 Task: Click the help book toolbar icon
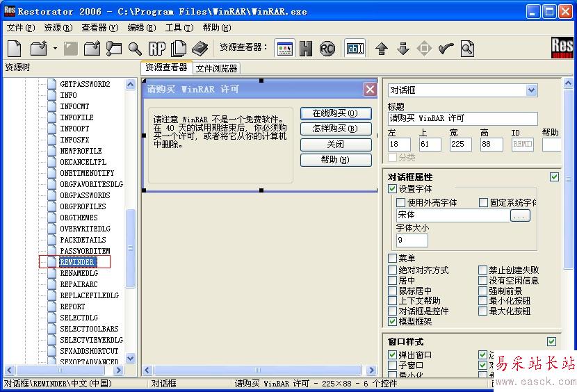pyautogui.click(x=200, y=48)
